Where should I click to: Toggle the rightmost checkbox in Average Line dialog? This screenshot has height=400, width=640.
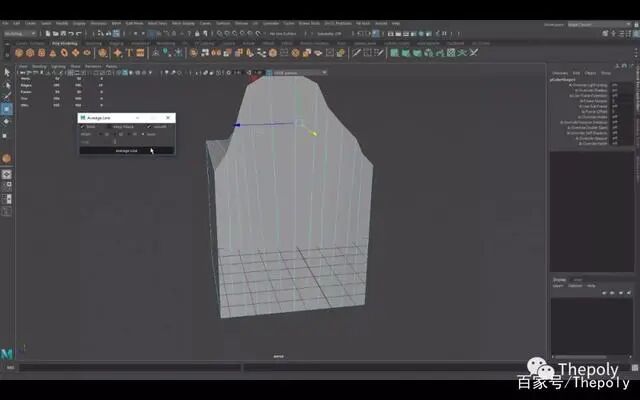click(x=150, y=127)
